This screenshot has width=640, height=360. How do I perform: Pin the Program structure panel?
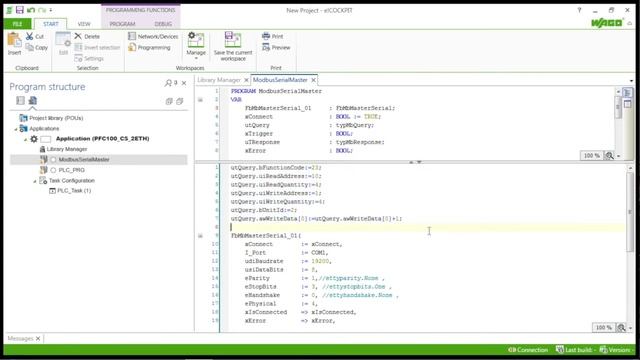point(176,83)
